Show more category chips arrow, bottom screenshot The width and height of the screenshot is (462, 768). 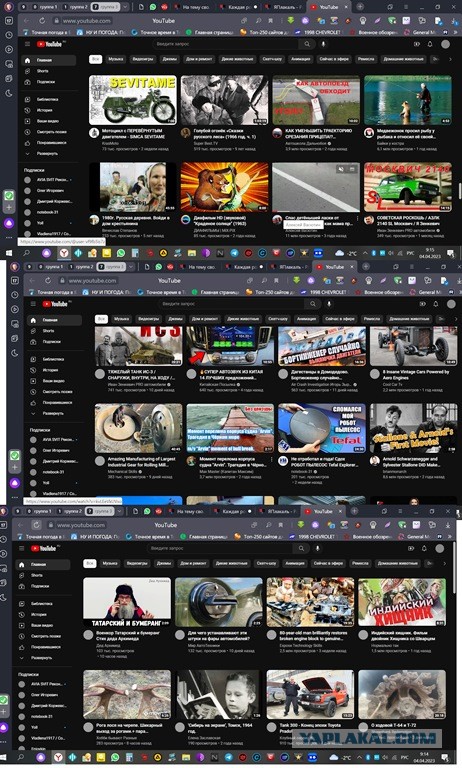(444, 563)
